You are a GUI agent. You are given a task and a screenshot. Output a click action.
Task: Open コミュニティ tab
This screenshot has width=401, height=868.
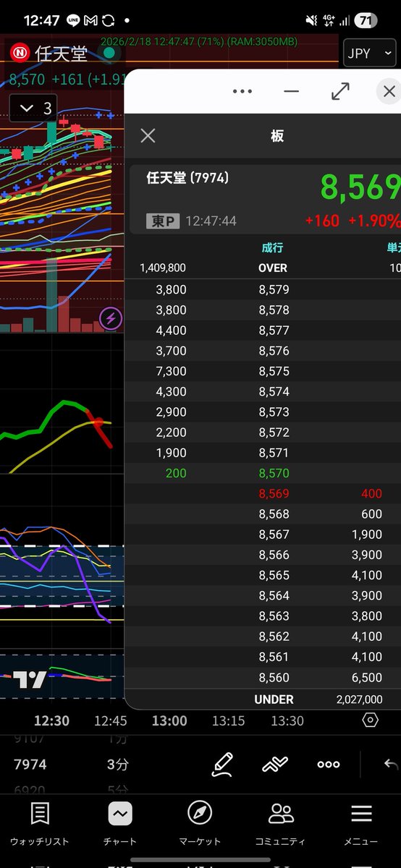point(280,825)
